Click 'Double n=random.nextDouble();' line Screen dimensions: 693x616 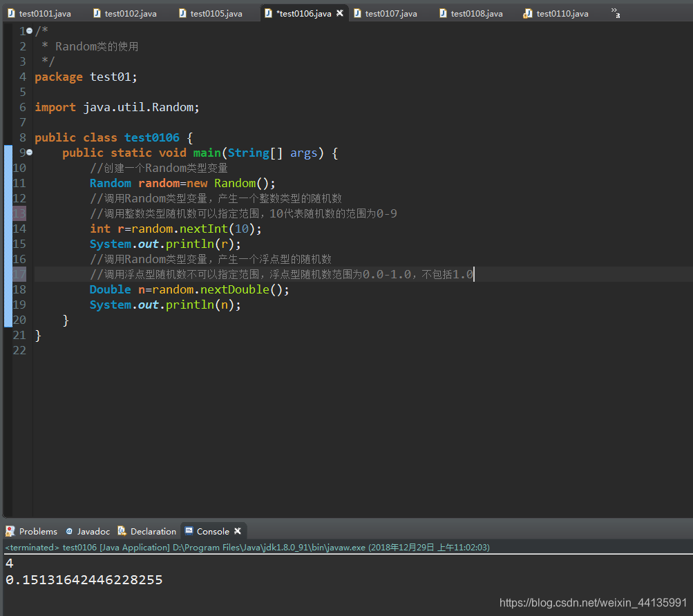[x=189, y=289]
